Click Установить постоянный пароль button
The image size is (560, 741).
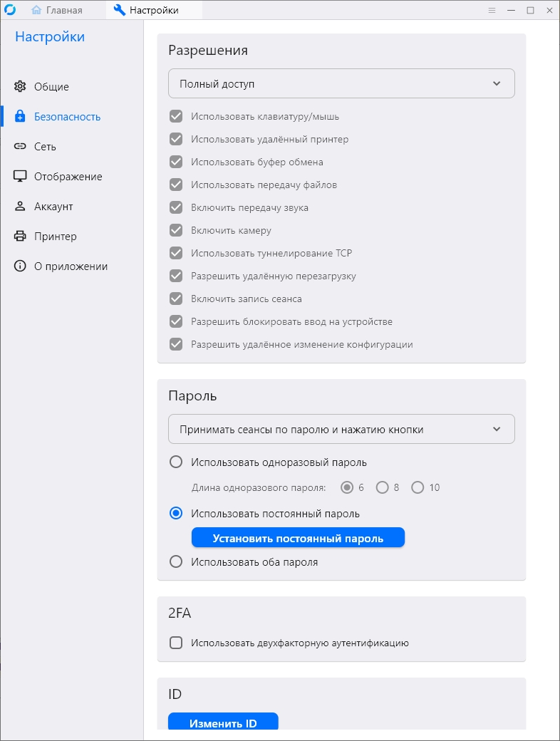coord(298,538)
